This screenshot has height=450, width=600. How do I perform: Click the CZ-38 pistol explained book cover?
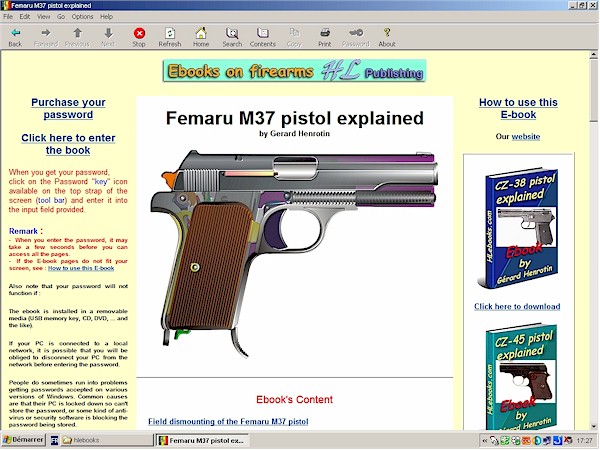[x=518, y=228]
